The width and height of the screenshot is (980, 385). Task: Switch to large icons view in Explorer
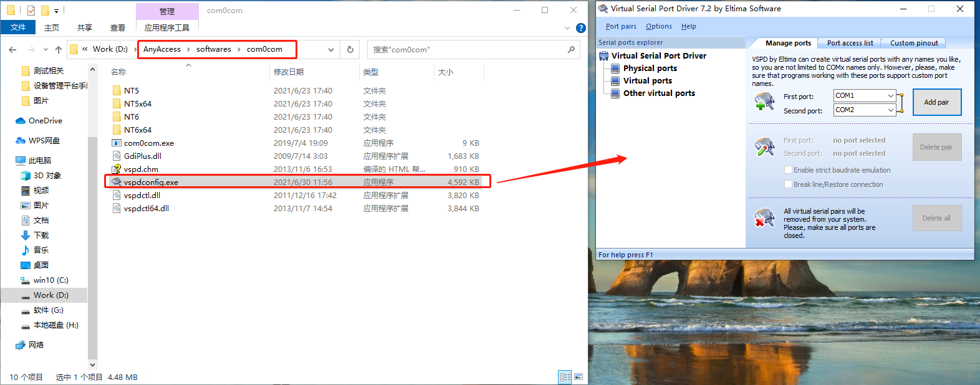coord(579,377)
